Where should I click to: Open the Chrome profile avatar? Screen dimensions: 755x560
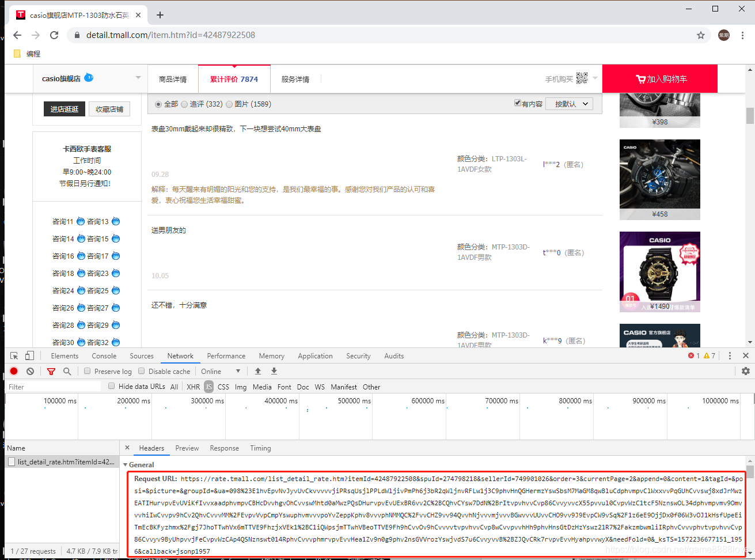(x=724, y=35)
